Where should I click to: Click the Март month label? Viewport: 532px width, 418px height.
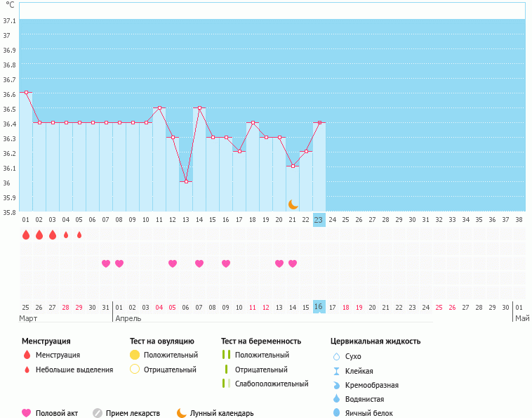click(28, 318)
